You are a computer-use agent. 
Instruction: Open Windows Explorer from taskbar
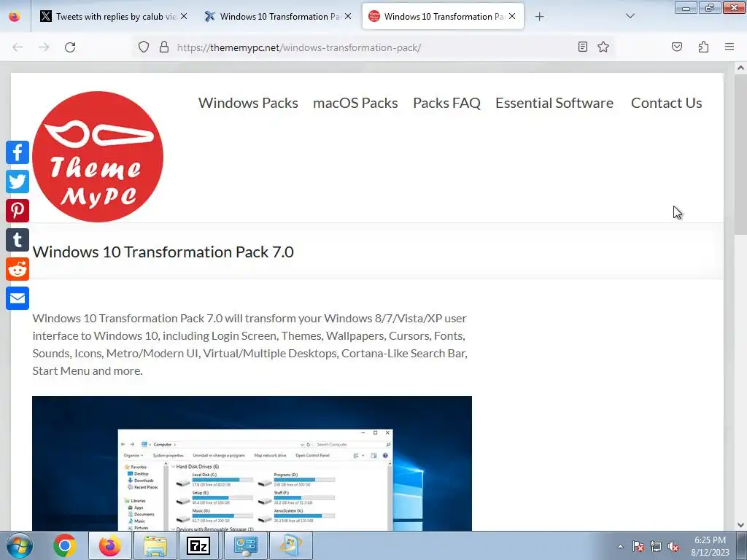(x=155, y=545)
